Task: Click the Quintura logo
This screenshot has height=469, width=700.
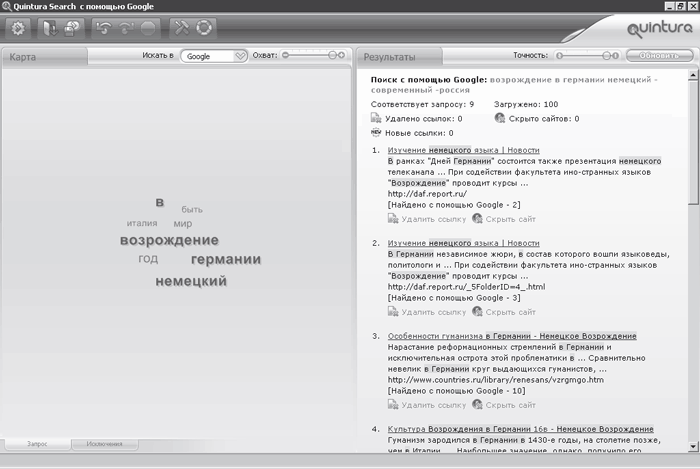Action: pyautogui.click(x=660, y=29)
